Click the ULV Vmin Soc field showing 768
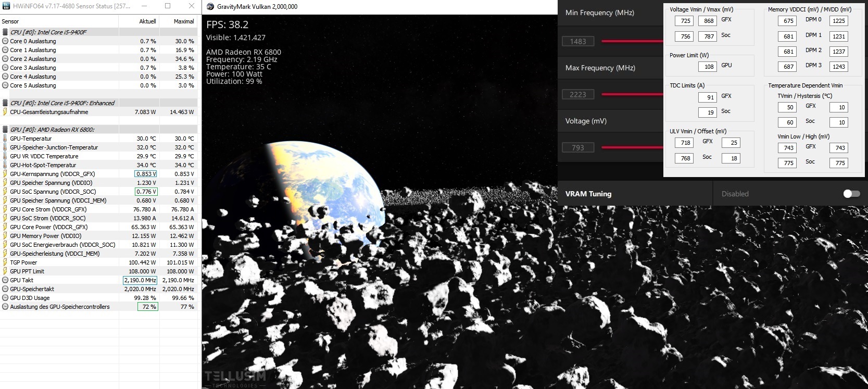868x389 pixels. coord(684,158)
